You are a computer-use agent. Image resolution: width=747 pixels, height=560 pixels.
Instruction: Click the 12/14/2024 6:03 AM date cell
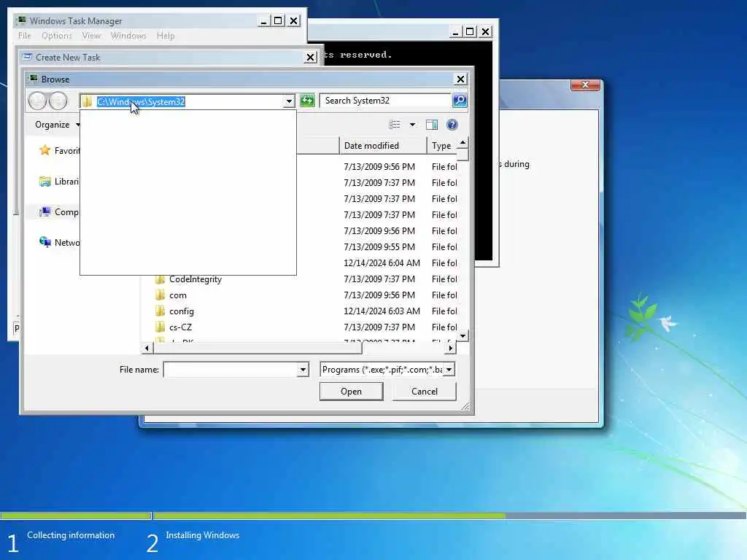[x=382, y=311]
